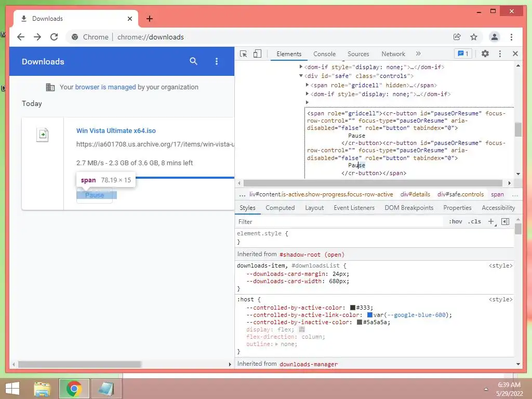Screen dimensions: 532x399
Task: Open the Chrome profile avatar
Action: pyautogui.click(x=495, y=37)
